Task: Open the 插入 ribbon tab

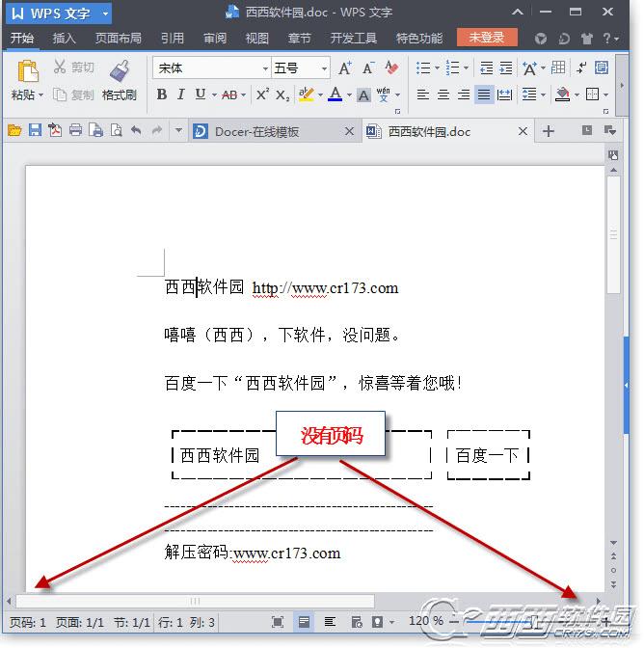Action: click(x=64, y=38)
